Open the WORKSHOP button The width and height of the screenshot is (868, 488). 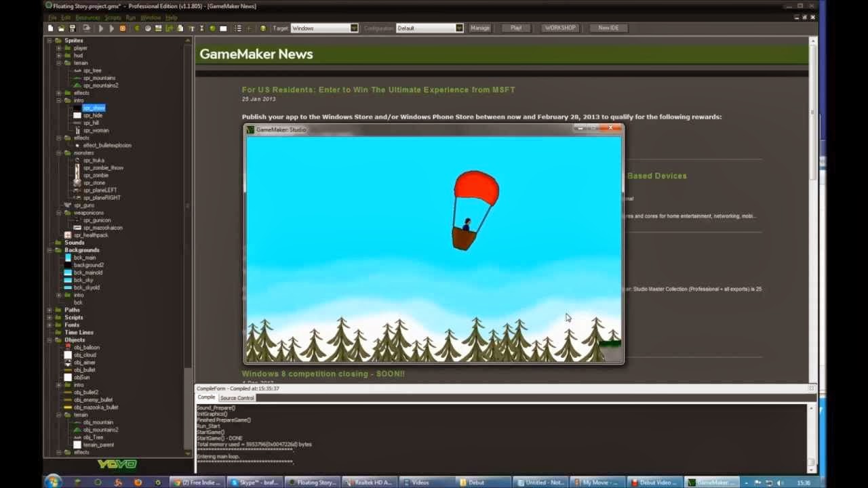(559, 28)
